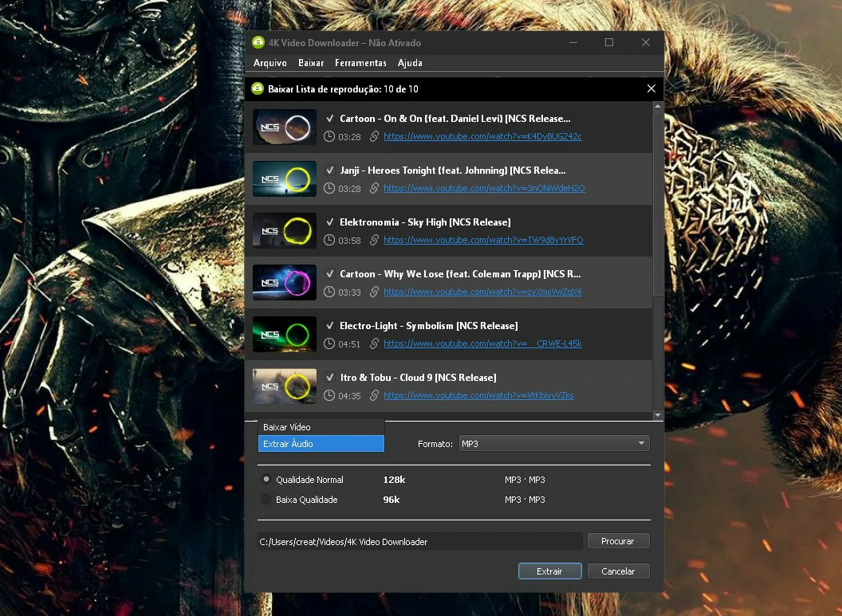Click link icon in Janji Heroes Tonight row
842x616 pixels.
click(x=374, y=188)
